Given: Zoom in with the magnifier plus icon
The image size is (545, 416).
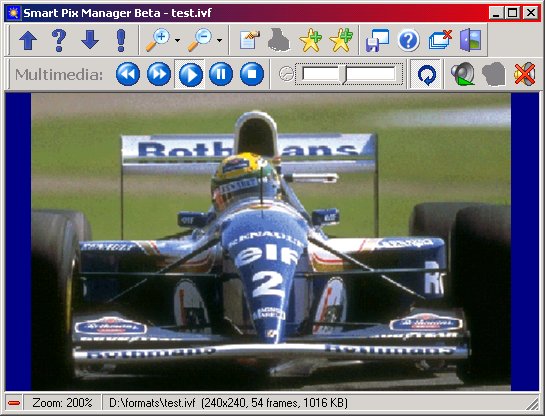Looking at the screenshot, I should (x=157, y=40).
